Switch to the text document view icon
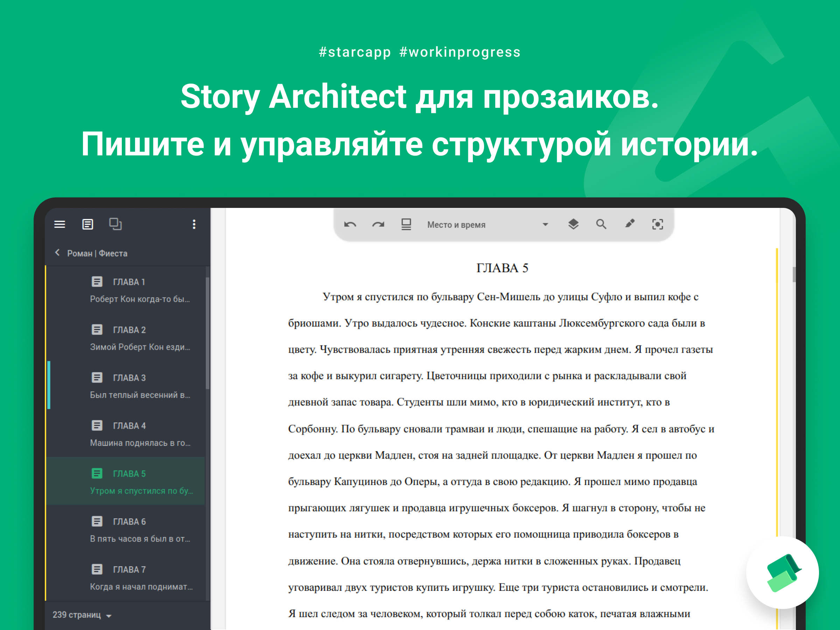 (88, 224)
